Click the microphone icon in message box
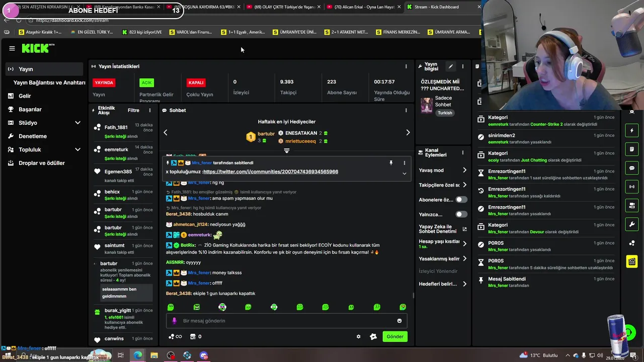This screenshot has height=362, width=644. pos(174,321)
